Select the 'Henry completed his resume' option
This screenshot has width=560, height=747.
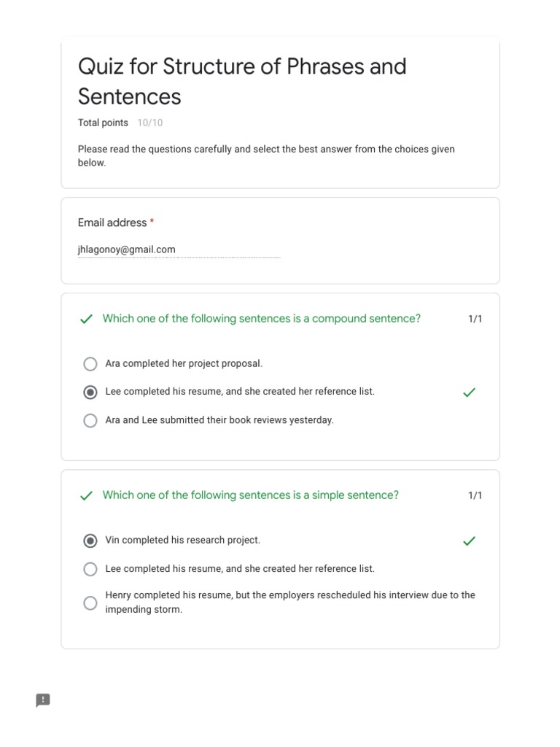coord(90,603)
